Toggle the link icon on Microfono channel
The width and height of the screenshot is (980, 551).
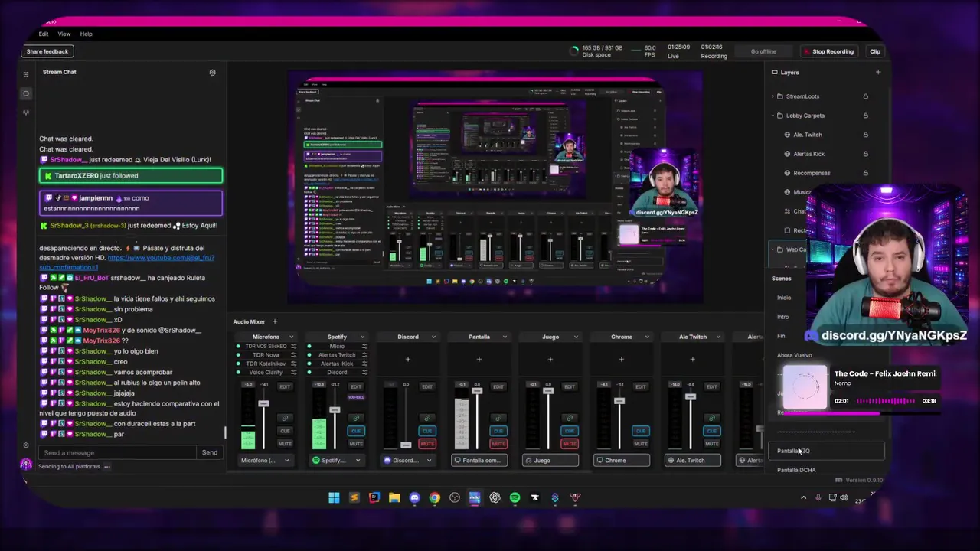pos(285,418)
